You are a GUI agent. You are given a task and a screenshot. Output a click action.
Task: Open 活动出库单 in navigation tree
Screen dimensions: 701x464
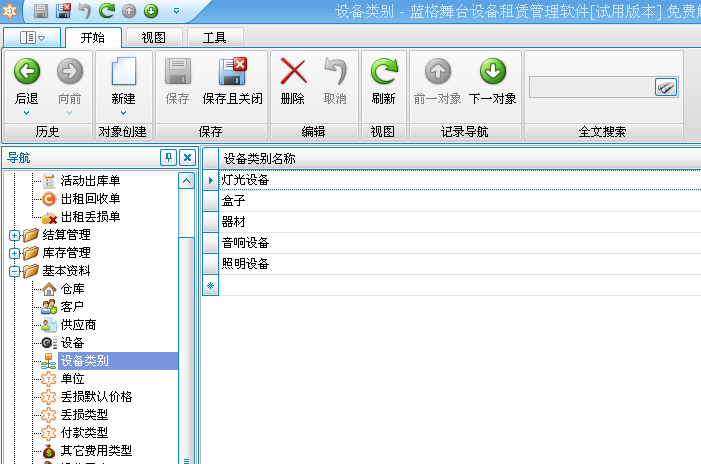[90, 181]
